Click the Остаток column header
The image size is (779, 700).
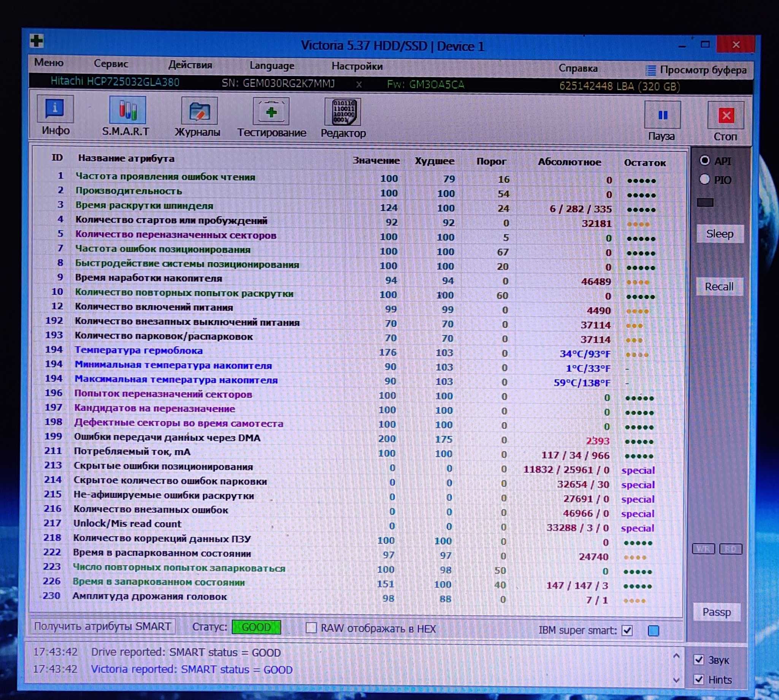coord(645,163)
